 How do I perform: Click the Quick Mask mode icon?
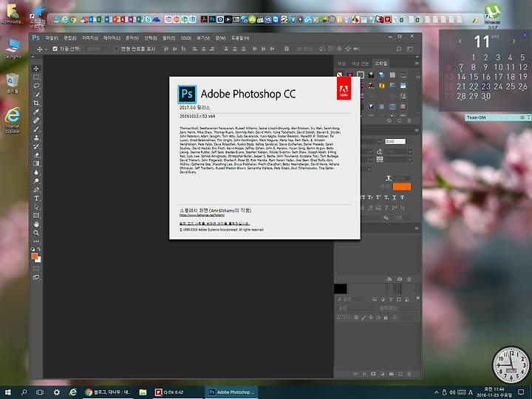(36, 268)
